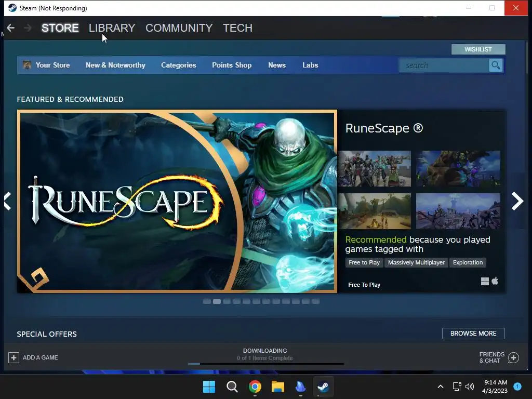Expand hidden system tray icons
This screenshot has height=399, width=532.
tap(441, 387)
